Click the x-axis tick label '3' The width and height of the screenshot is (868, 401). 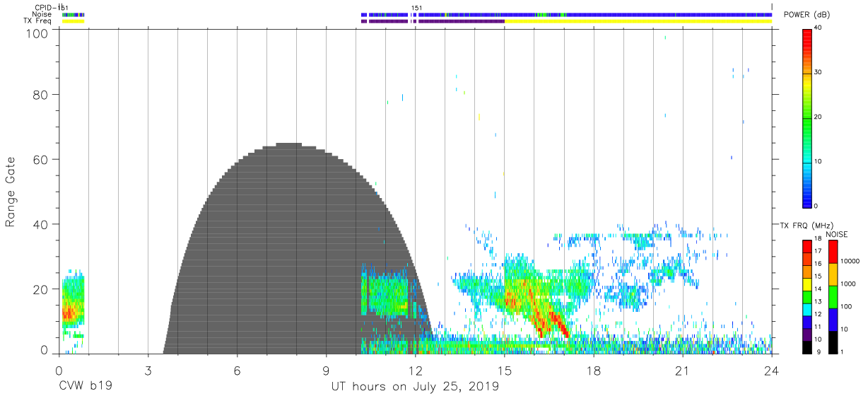pos(148,370)
